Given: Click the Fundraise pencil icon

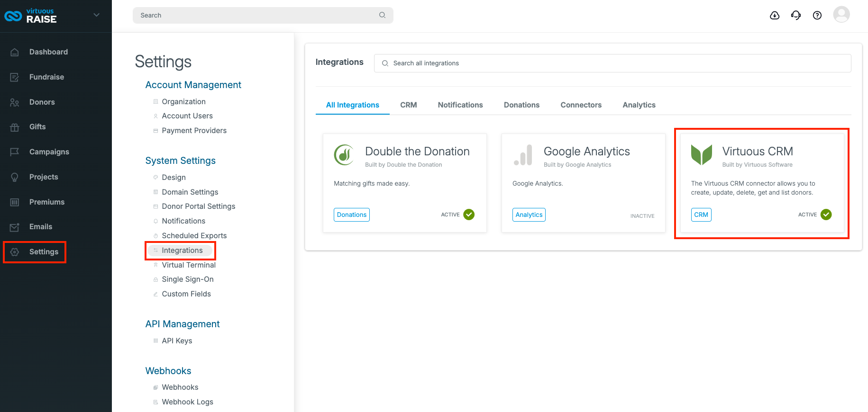Looking at the screenshot, I should 15,77.
